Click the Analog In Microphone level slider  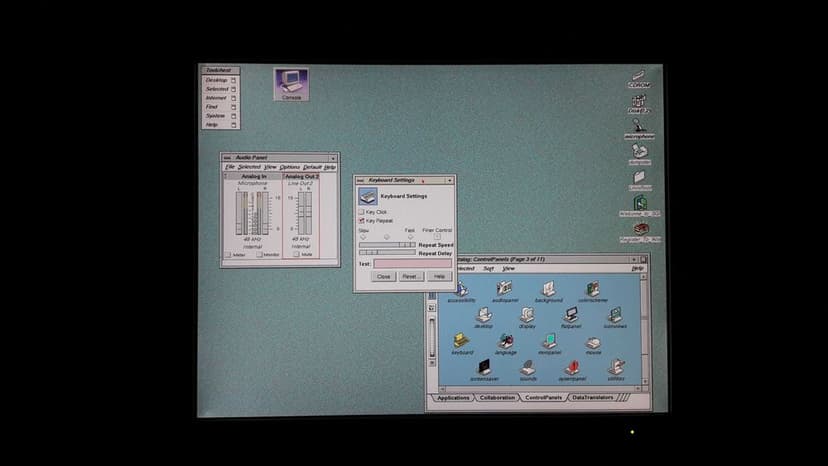(x=252, y=213)
